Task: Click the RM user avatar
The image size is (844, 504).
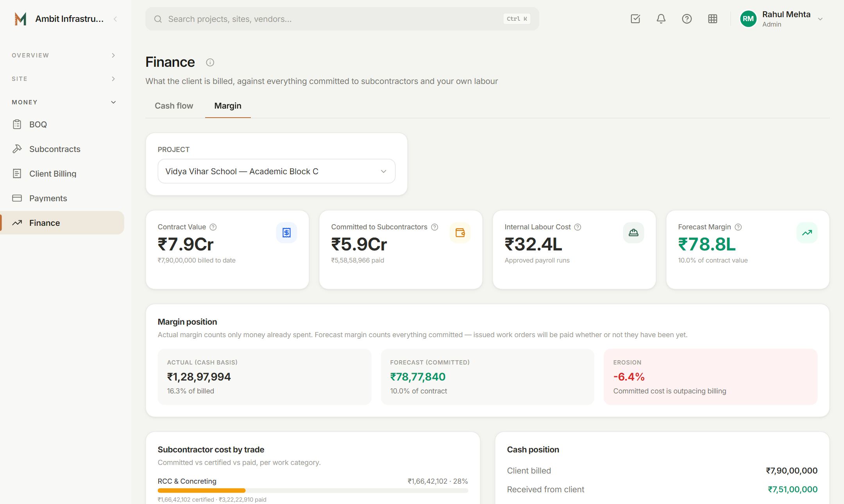Action: pos(748,19)
